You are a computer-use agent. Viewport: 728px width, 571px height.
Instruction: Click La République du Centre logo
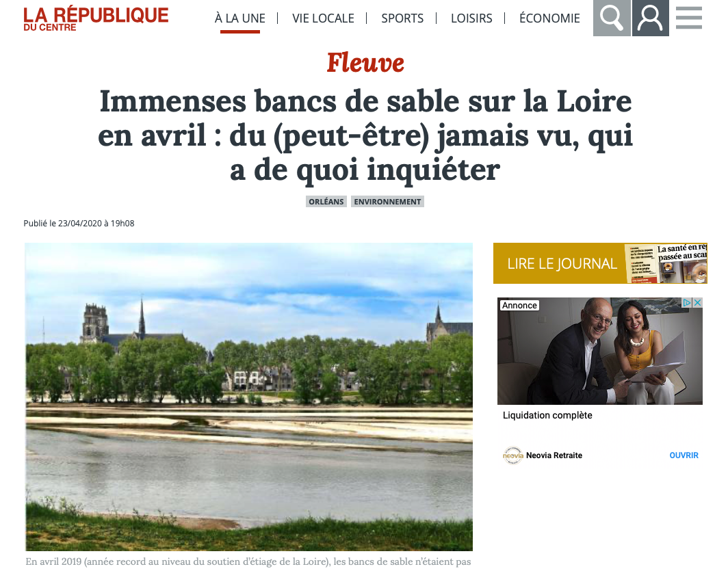(96, 18)
